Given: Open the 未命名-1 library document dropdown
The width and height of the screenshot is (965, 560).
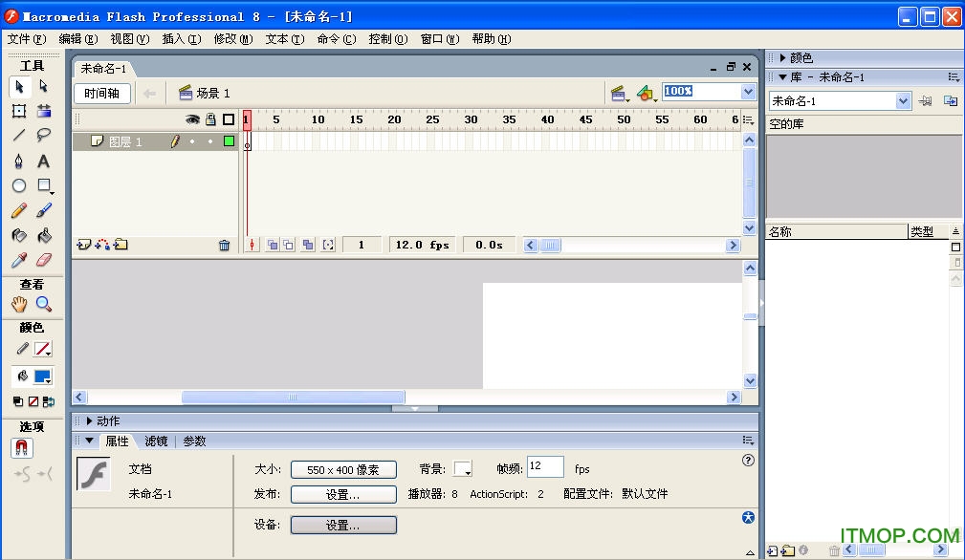Looking at the screenshot, I should click(902, 100).
